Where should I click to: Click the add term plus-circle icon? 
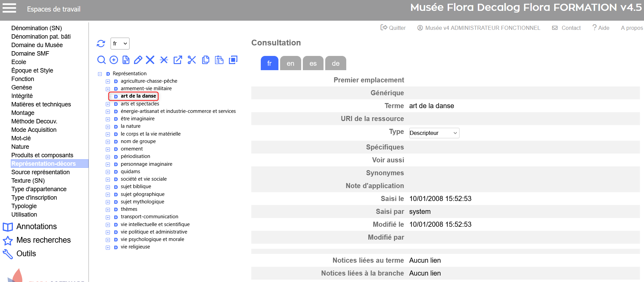pos(114,60)
